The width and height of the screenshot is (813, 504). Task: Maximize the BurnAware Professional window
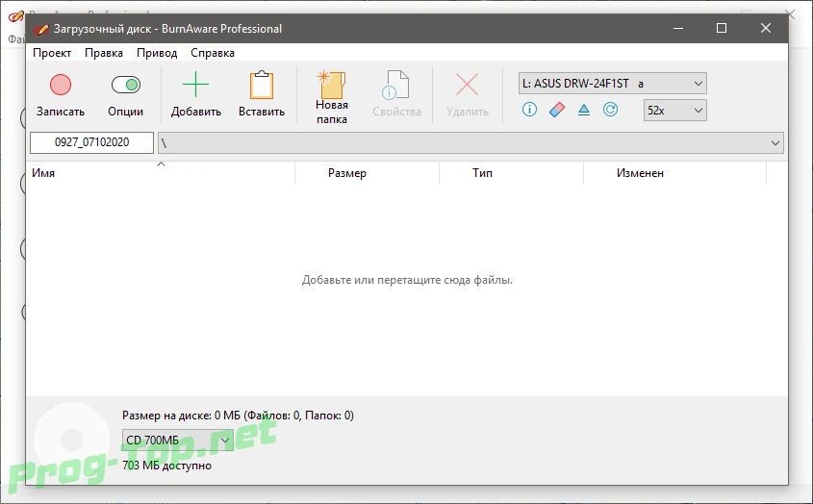tap(722, 28)
